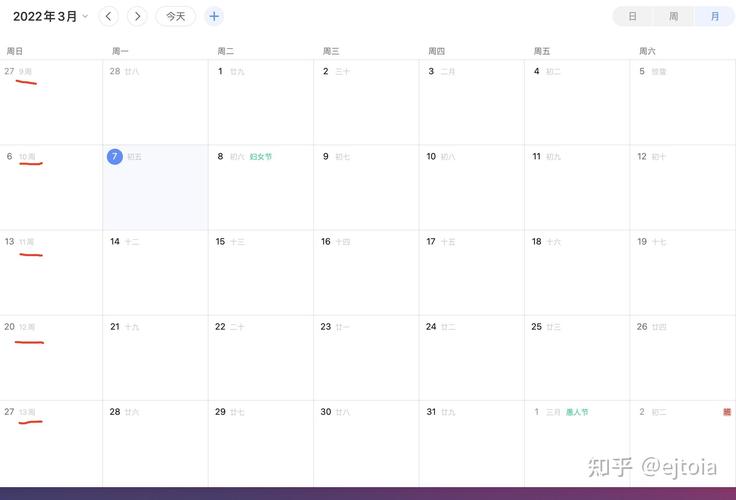Select the 月 month view tab
The image size is (736, 500).
pyautogui.click(x=714, y=16)
